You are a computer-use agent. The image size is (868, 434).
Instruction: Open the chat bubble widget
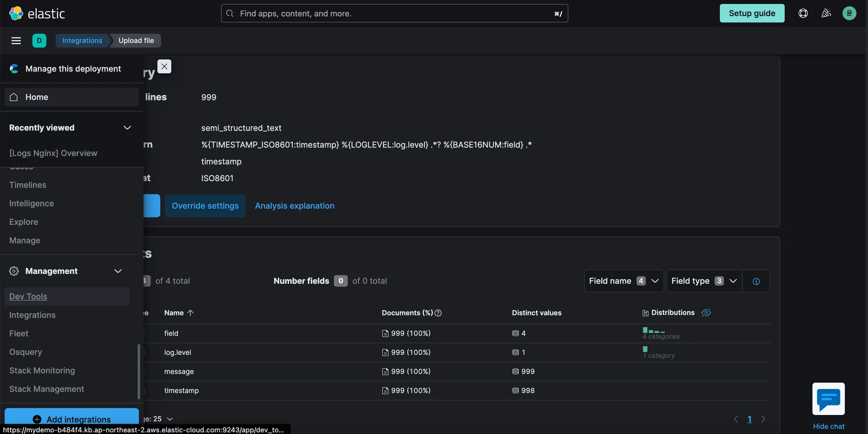[828, 399]
